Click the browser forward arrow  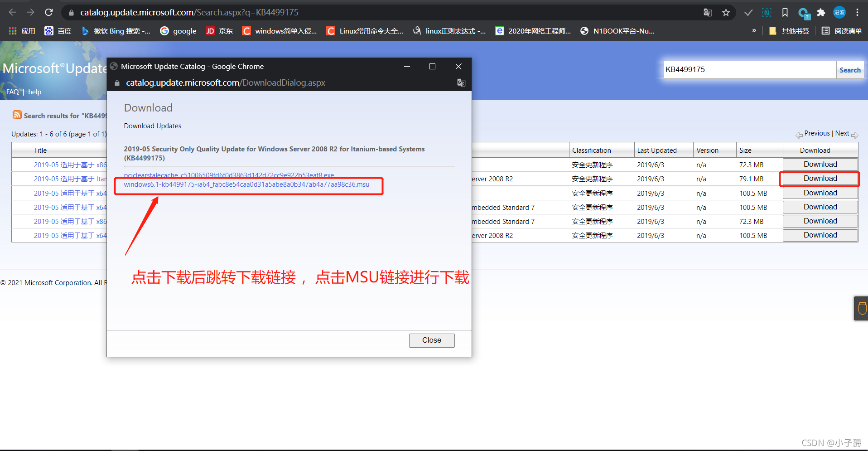click(x=30, y=12)
